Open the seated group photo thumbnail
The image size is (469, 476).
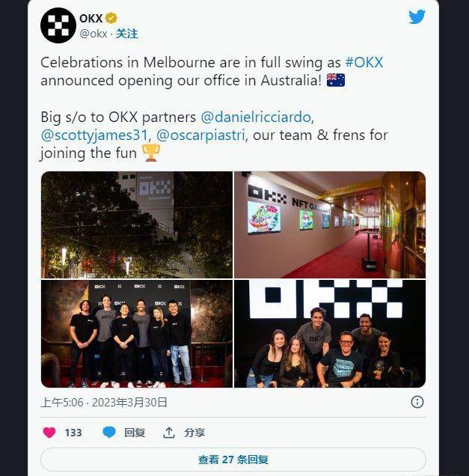click(x=330, y=334)
